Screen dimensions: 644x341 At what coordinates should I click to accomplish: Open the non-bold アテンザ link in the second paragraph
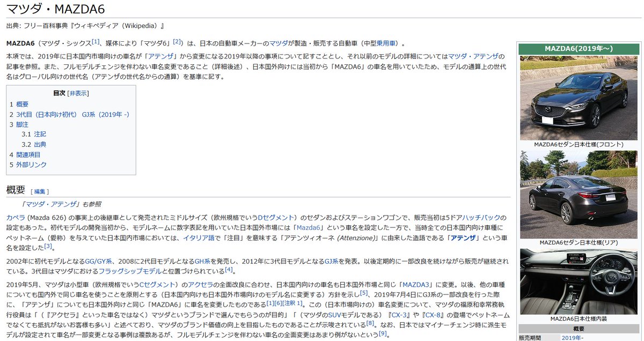tap(160, 56)
